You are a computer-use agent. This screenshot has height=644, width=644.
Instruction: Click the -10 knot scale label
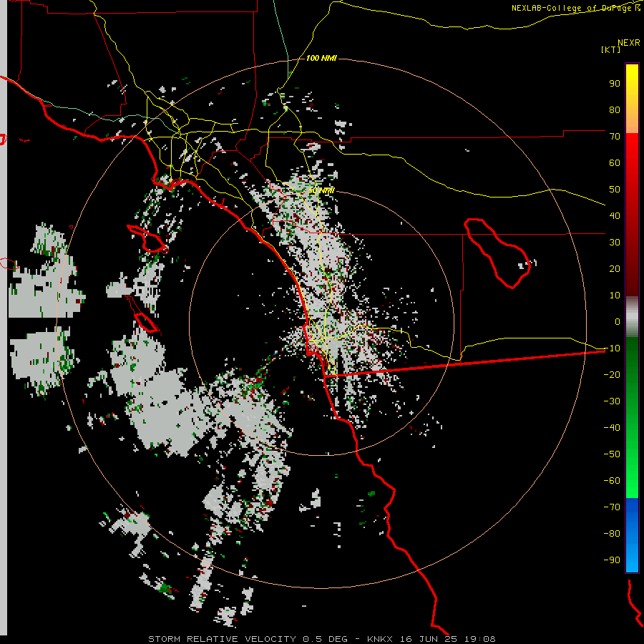pos(612,348)
